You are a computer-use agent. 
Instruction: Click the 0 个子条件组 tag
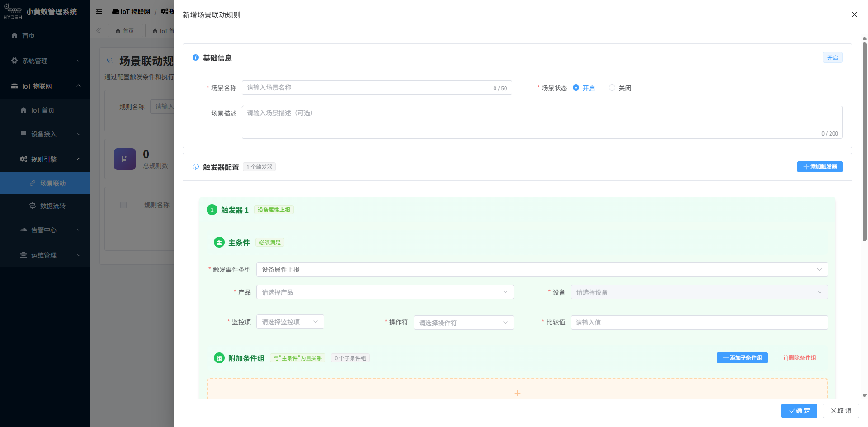pyautogui.click(x=350, y=358)
